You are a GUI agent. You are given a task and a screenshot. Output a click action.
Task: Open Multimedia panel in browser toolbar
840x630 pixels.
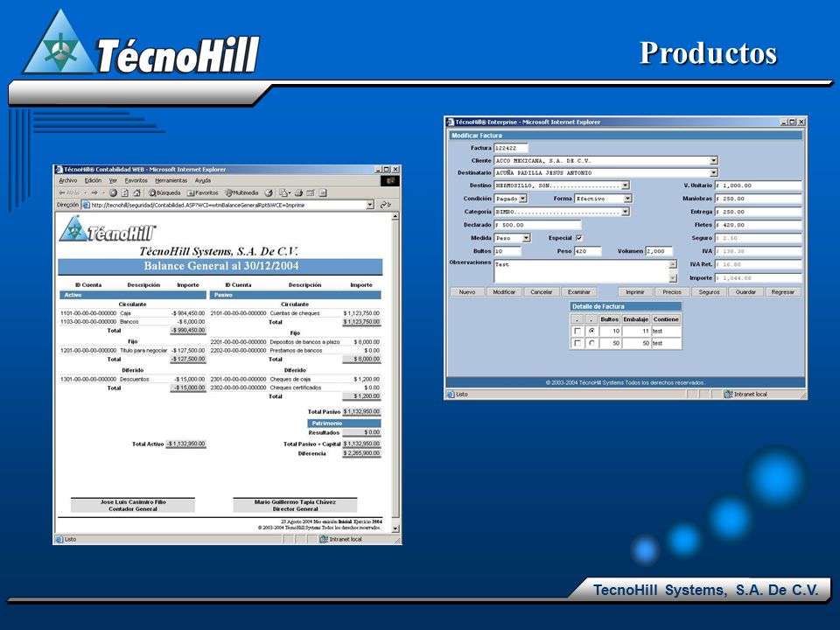[x=241, y=192]
